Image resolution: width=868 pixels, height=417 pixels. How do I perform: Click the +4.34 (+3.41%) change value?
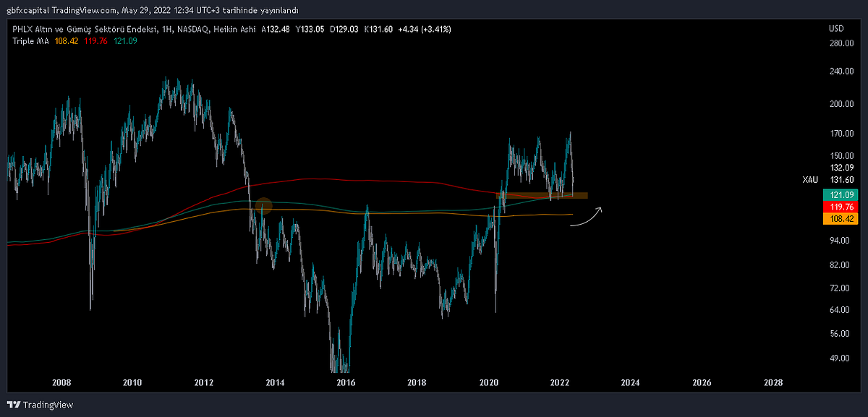[x=426, y=30]
